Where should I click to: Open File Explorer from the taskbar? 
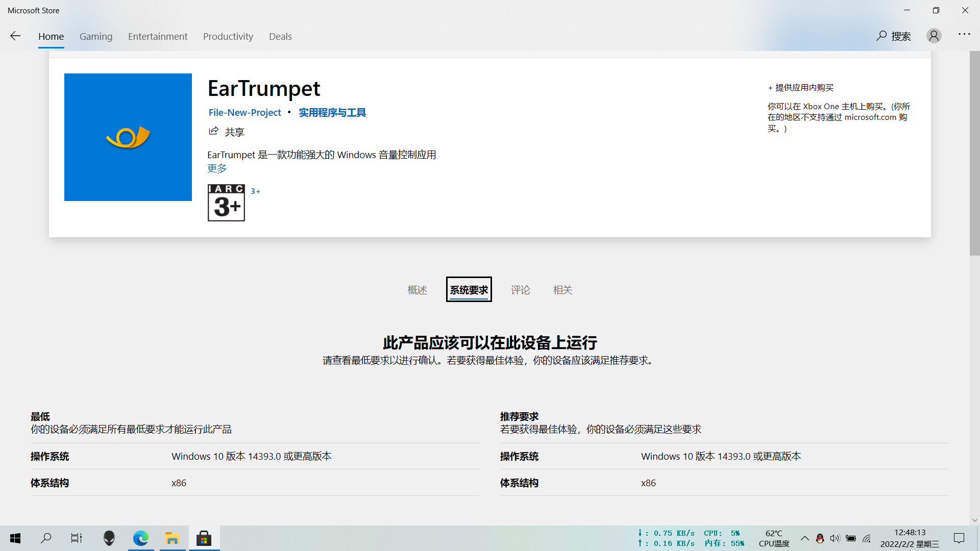172,538
